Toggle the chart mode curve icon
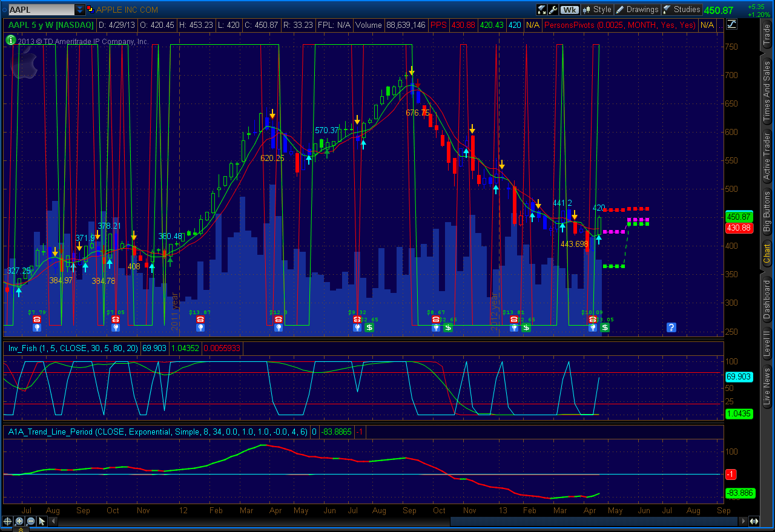Viewport: 775px width, 532px height. (731, 25)
